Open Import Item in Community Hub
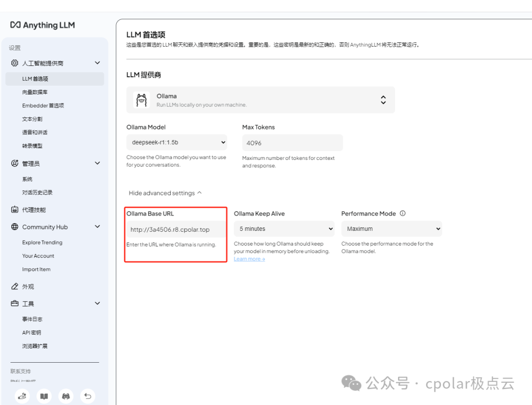This screenshot has width=532, height=405. click(x=36, y=269)
